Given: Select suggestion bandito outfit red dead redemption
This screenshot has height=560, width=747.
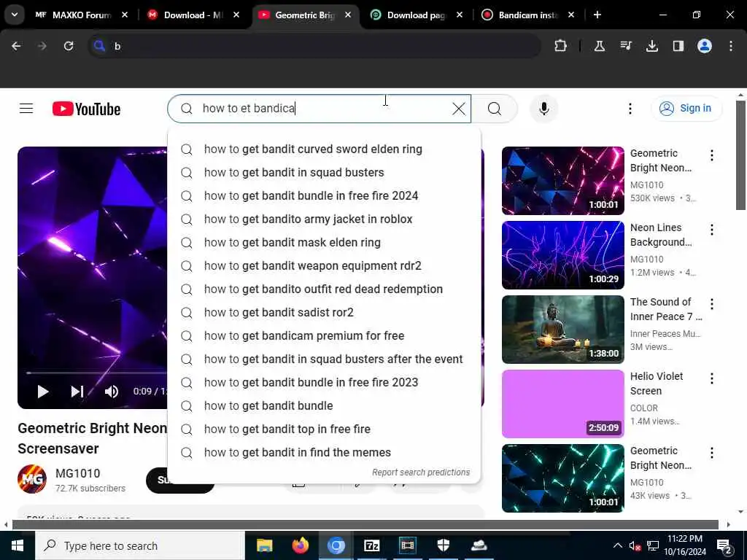Looking at the screenshot, I should click(x=324, y=289).
